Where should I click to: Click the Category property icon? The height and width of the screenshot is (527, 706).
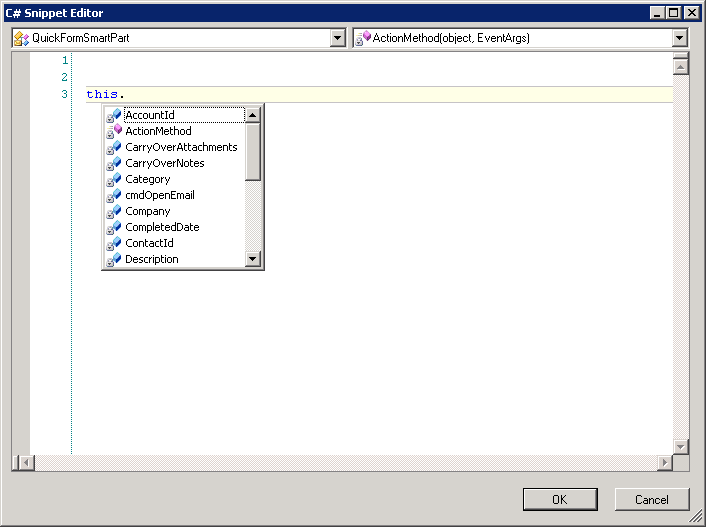(x=114, y=179)
